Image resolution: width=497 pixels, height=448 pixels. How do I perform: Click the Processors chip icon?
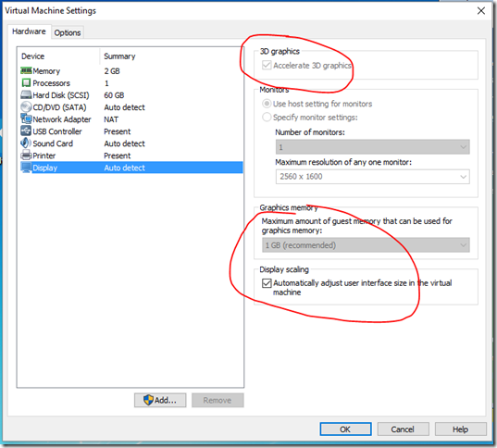click(x=26, y=82)
